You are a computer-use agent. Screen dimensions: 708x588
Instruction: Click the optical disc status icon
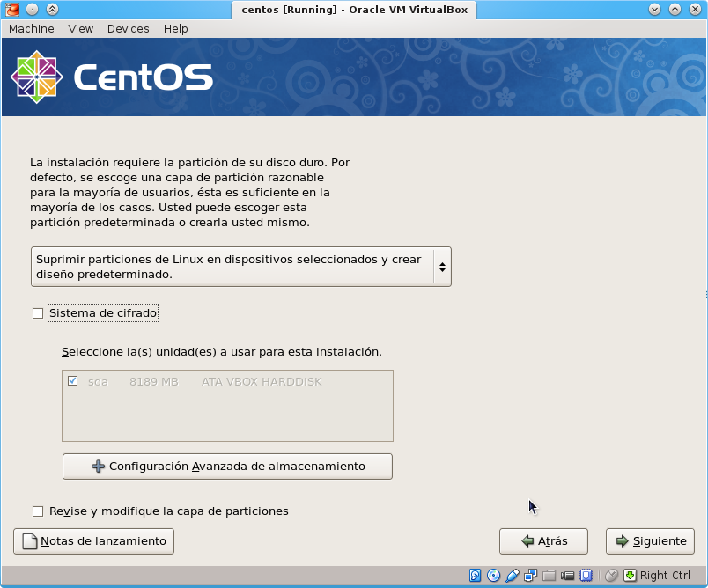pyautogui.click(x=493, y=576)
